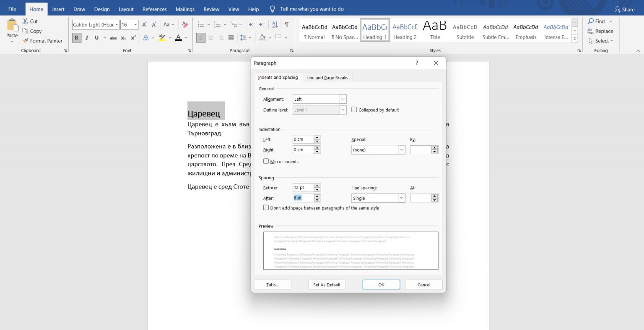Align text right in ribbon
Viewport: 644px width, 330px height.
click(x=221, y=38)
